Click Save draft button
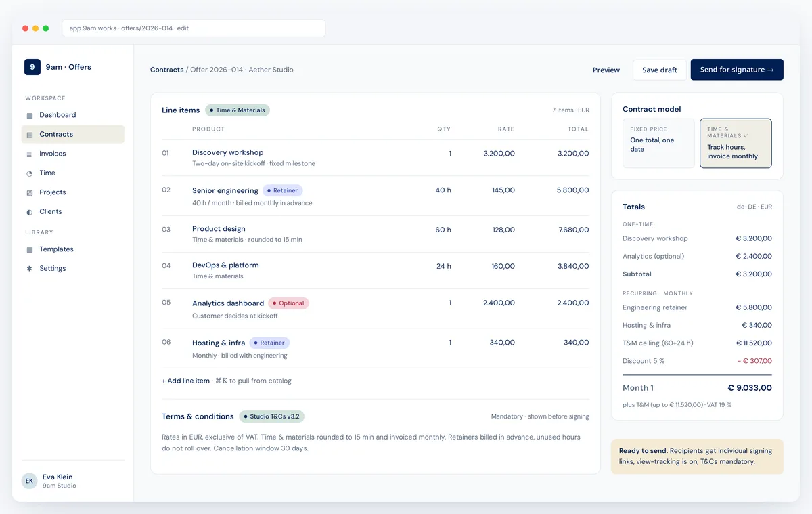 660,70
